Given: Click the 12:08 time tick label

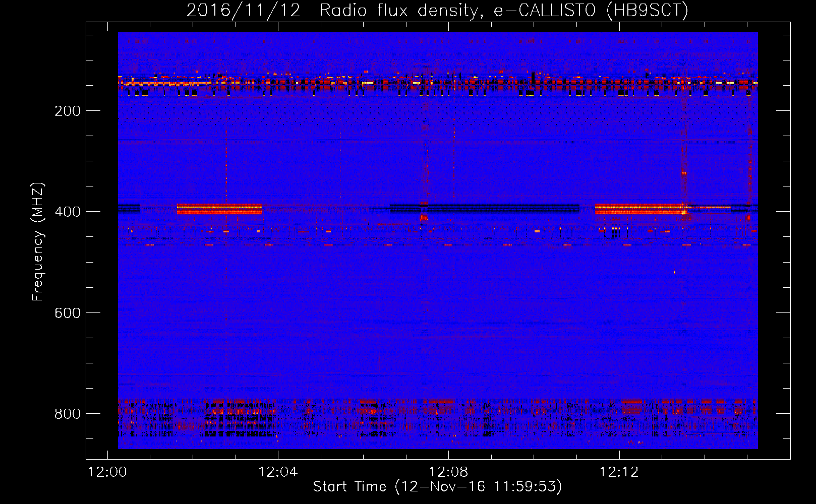Looking at the screenshot, I should click(x=448, y=472).
